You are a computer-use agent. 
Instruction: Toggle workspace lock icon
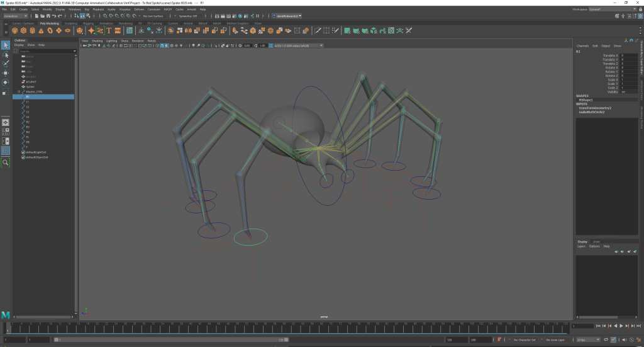pos(640,9)
